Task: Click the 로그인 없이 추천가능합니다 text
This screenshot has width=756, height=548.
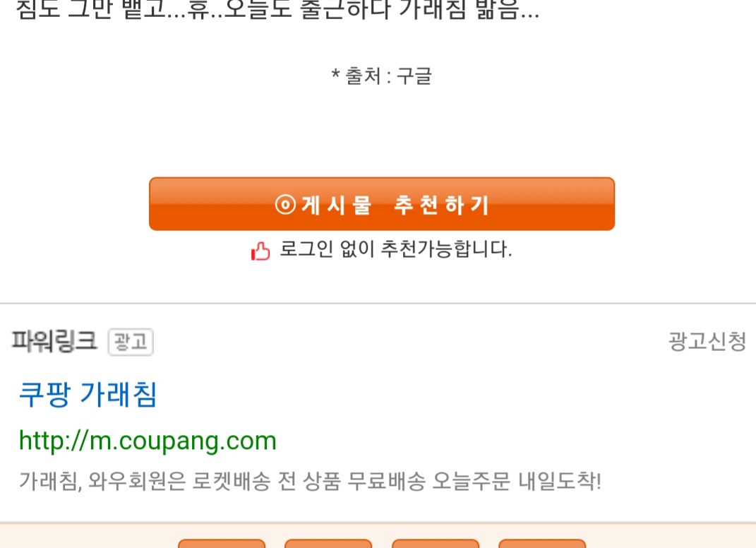Action: coord(396,249)
